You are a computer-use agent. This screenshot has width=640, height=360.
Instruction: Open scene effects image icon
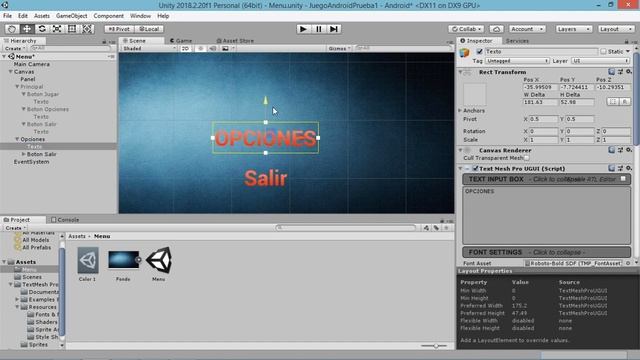pyautogui.click(x=225, y=48)
